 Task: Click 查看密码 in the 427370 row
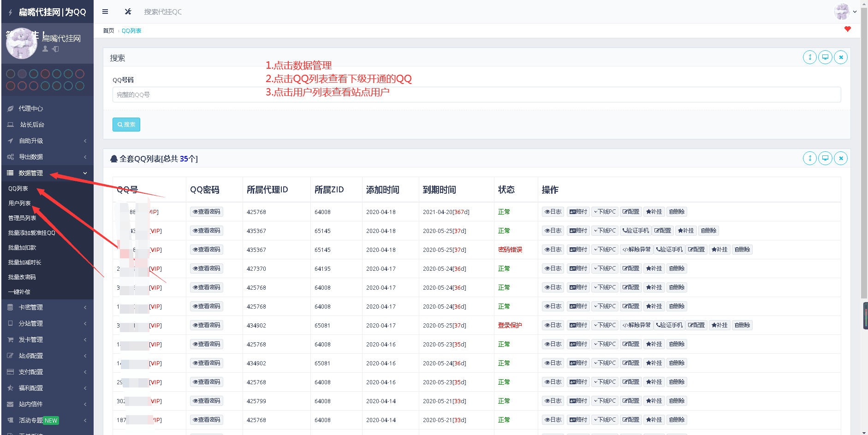pos(207,268)
